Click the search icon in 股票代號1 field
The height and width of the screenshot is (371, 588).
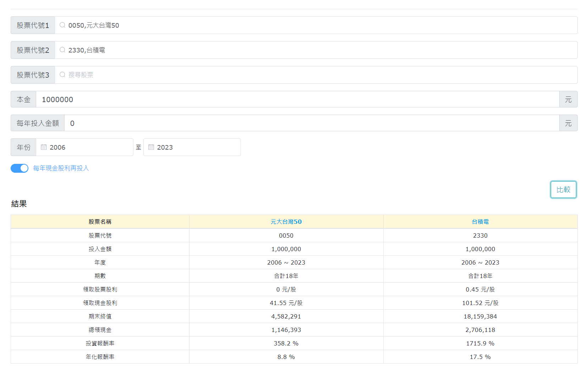pyautogui.click(x=62, y=25)
